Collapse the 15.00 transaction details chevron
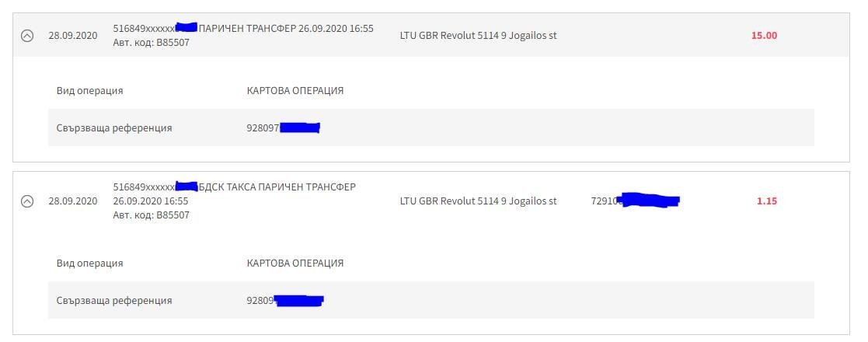This screenshot has width=868, height=342. (27, 36)
